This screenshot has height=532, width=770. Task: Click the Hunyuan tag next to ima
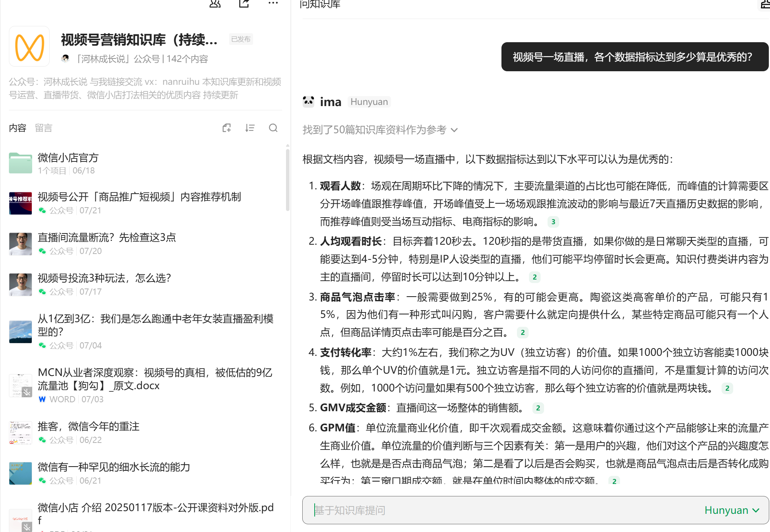[x=369, y=101]
